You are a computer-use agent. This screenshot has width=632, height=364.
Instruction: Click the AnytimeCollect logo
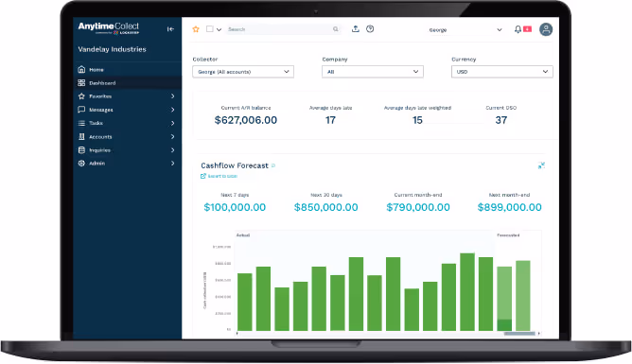coord(109,27)
